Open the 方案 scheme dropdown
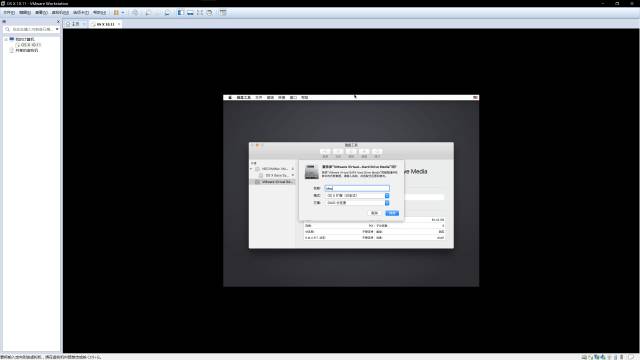The height and width of the screenshot is (360, 640). [x=357, y=203]
